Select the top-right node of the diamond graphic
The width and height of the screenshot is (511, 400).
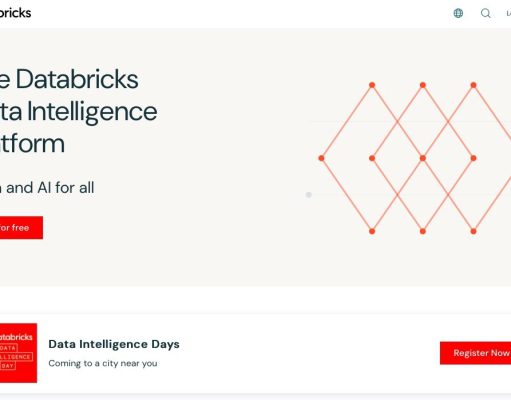[x=473, y=85]
